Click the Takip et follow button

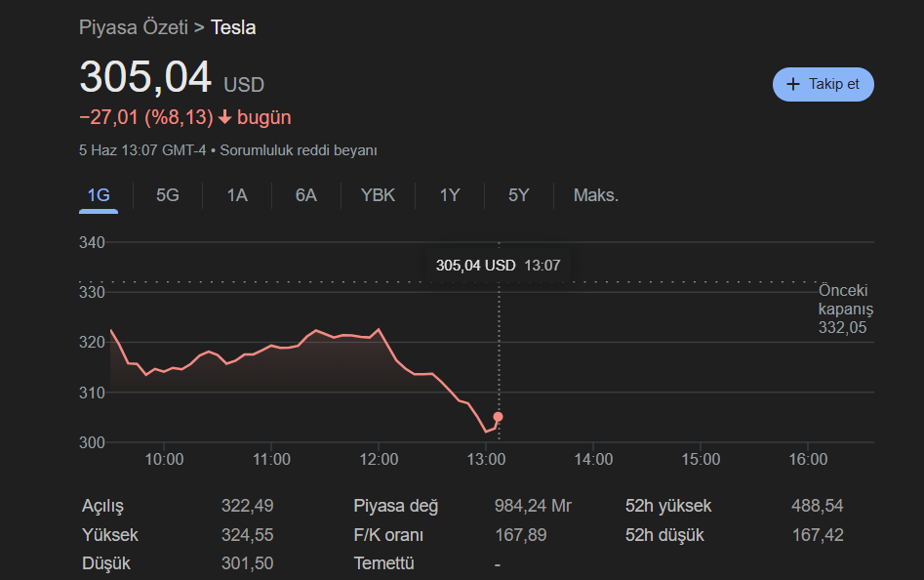click(x=823, y=85)
